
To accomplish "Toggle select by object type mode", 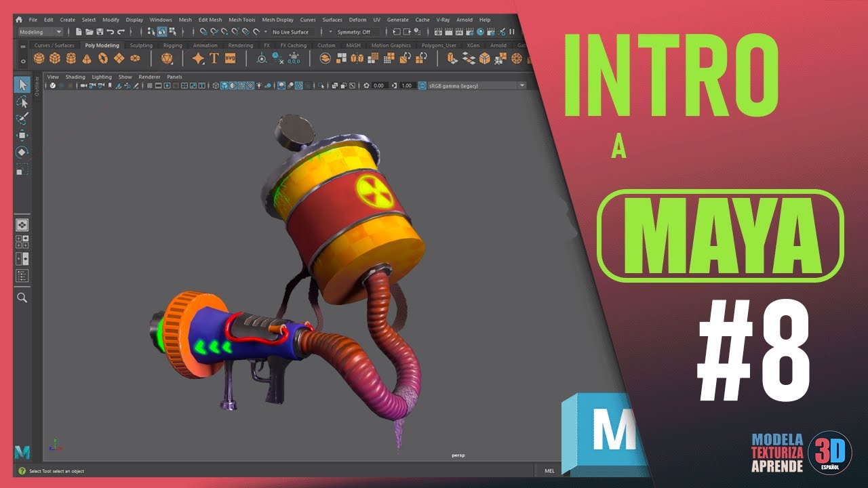I will [162, 31].
